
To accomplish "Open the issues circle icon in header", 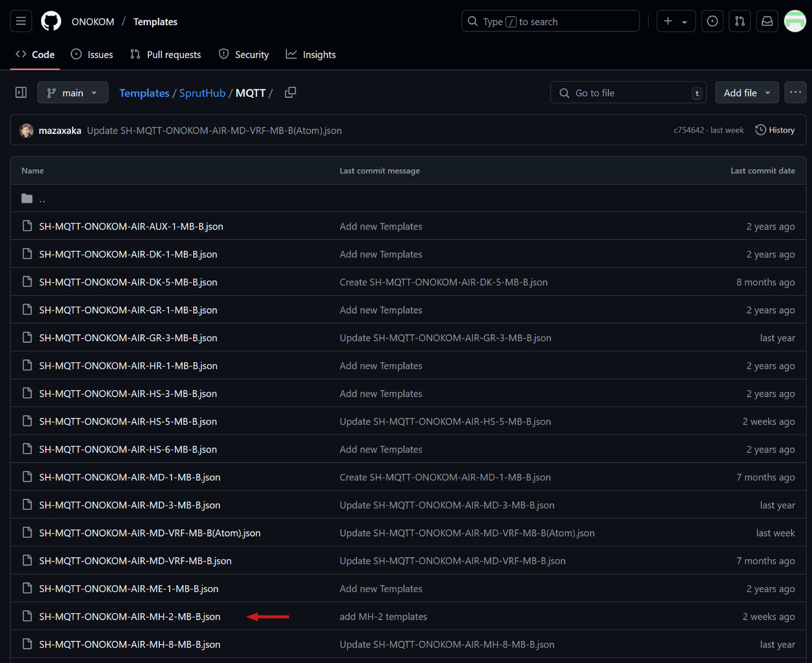I will pos(712,21).
